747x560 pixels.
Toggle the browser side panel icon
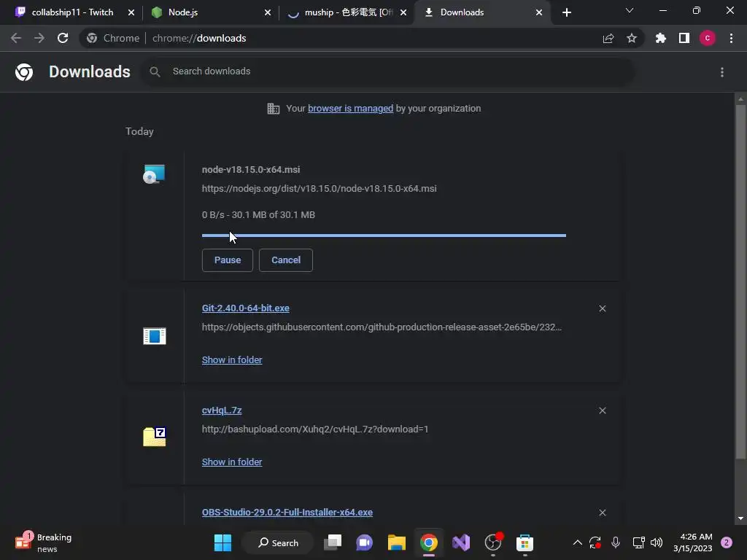pyautogui.click(x=684, y=38)
